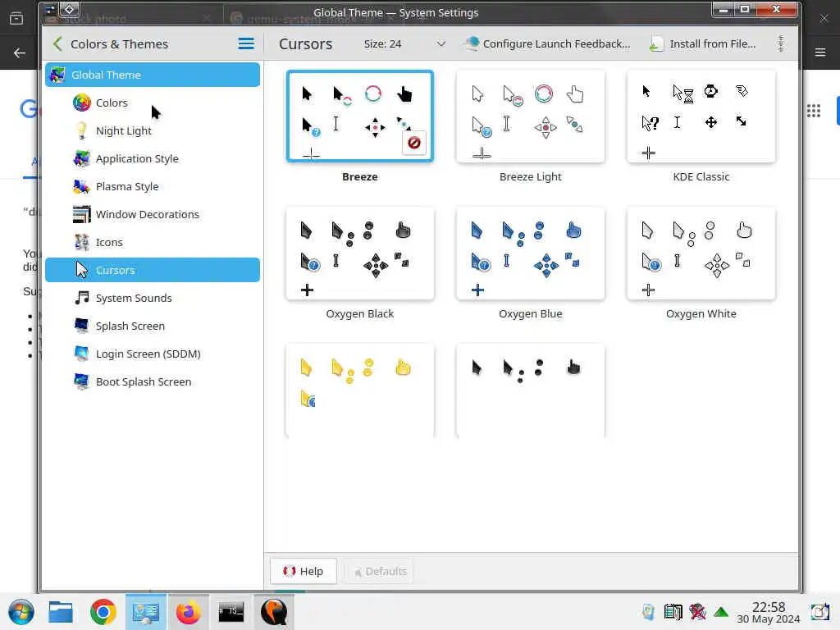Open Night Light settings
The height and width of the screenshot is (630, 840).
(153, 130)
